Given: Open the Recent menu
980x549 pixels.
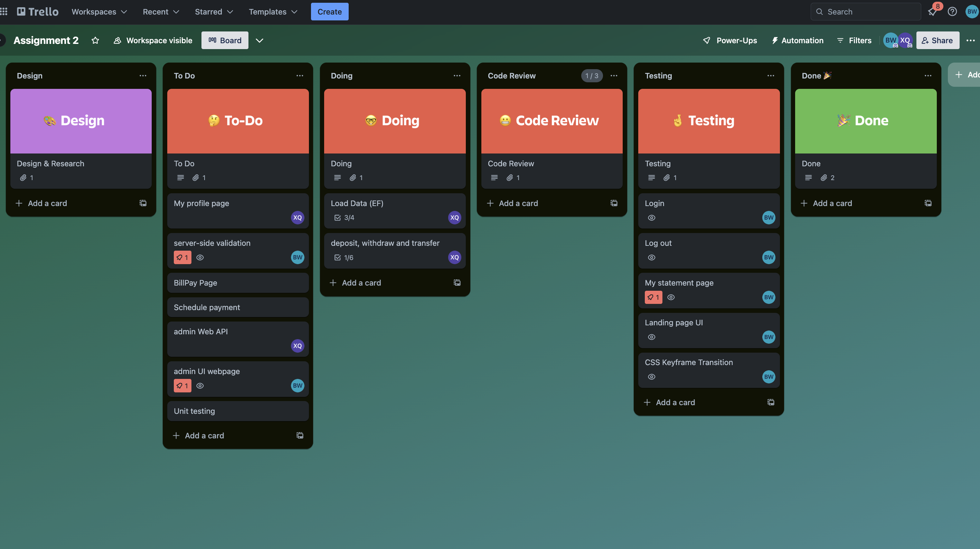Looking at the screenshot, I should tap(161, 12).
